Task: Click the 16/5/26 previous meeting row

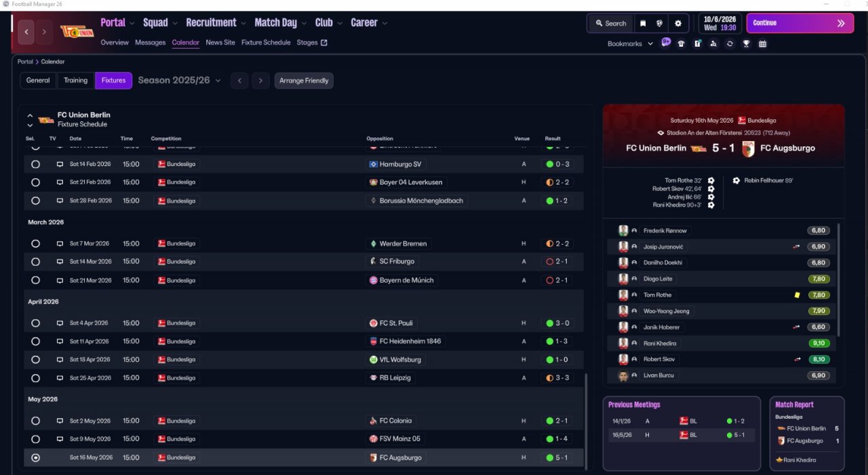Action: tap(682, 435)
